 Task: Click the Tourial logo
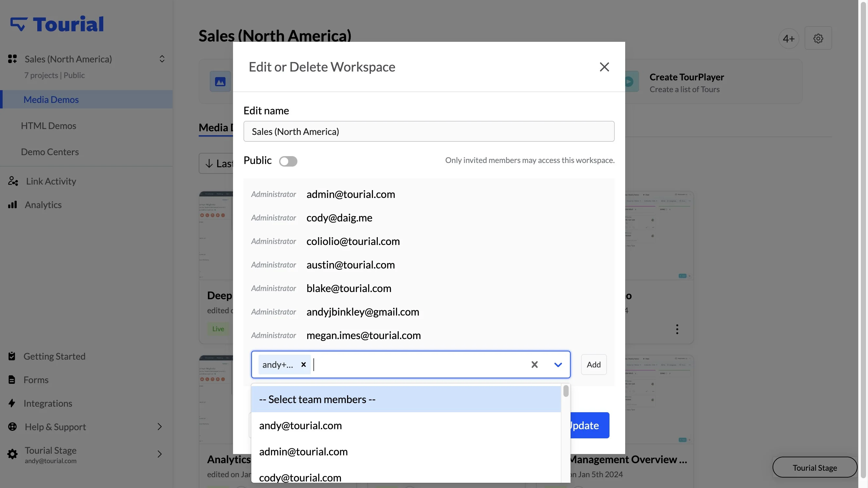point(57,24)
